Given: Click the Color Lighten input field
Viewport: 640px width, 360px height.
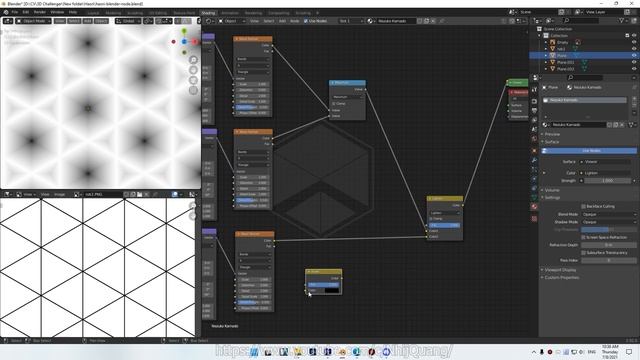Looking at the screenshot, I should click(x=605, y=173).
